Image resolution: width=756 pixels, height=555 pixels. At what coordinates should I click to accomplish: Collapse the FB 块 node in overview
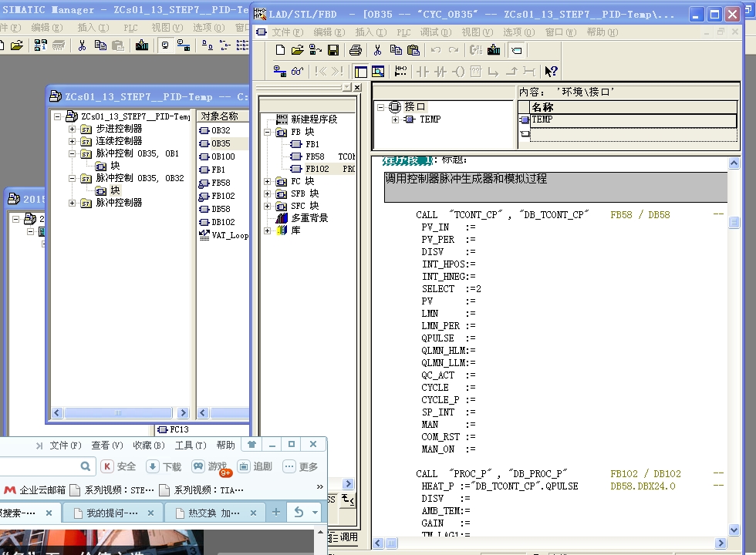click(267, 132)
